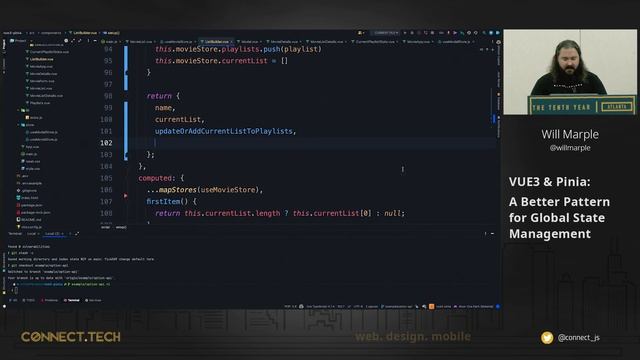The width and height of the screenshot is (640, 360).
Task: Click the gutter marker icon at line 107
Action: click(x=126, y=196)
